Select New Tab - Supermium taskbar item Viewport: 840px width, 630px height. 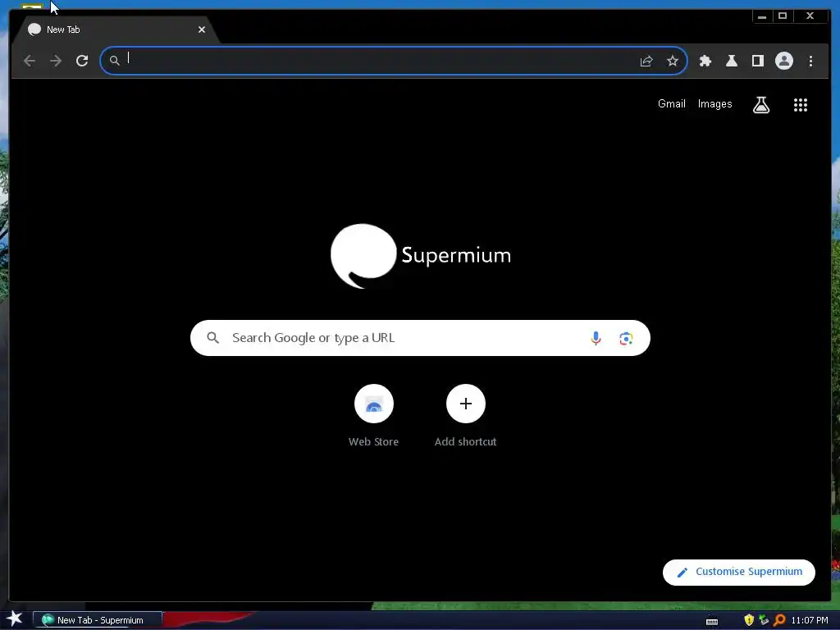pyautogui.click(x=98, y=620)
